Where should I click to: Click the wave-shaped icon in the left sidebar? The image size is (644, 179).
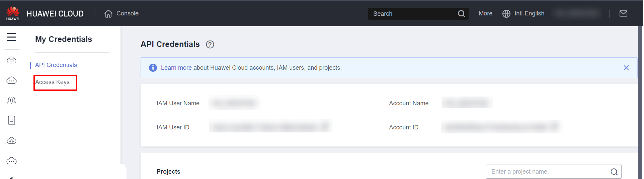point(11,100)
